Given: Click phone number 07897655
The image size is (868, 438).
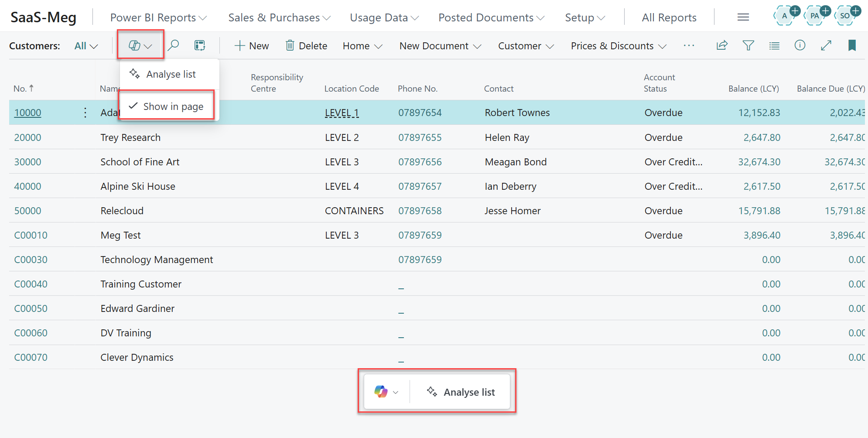Looking at the screenshot, I should 420,137.
